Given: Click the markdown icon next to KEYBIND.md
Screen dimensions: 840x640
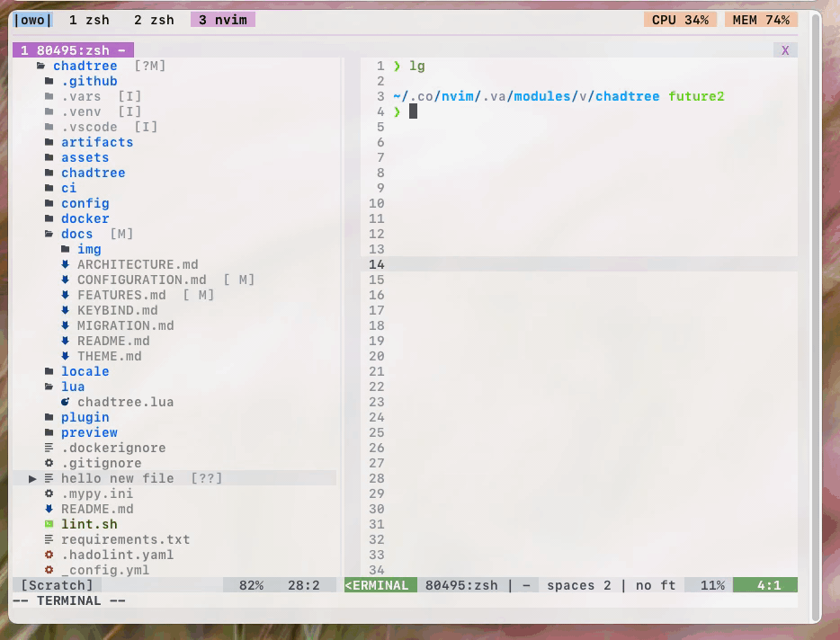Looking at the screenshot, I should 66,310.
